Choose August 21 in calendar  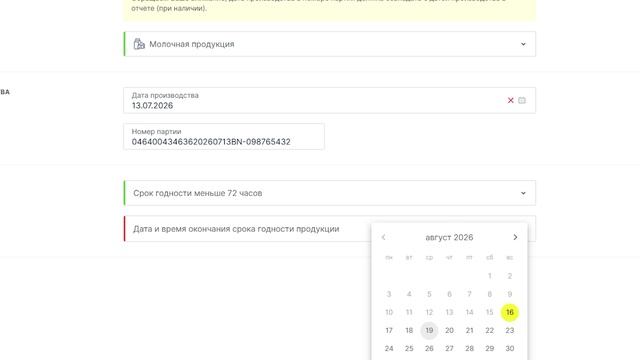tap(469, 330)
